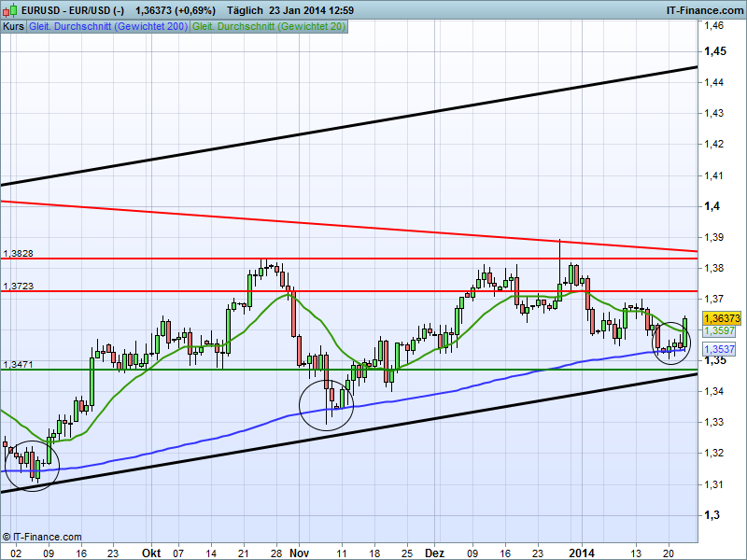Click the © IT-Finance.com copyright text

pyautogui.click(x=42, y=537)
